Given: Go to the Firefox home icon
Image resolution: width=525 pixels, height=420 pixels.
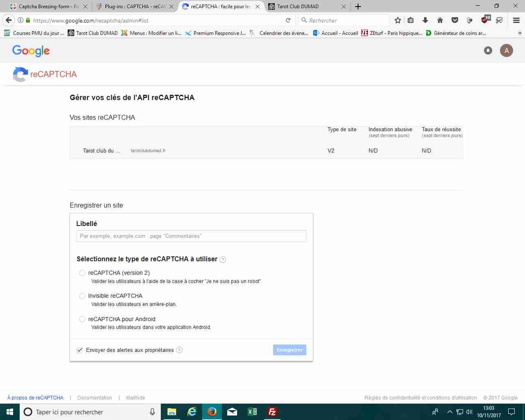Looking at the screenshot, I should coord(440,20).
